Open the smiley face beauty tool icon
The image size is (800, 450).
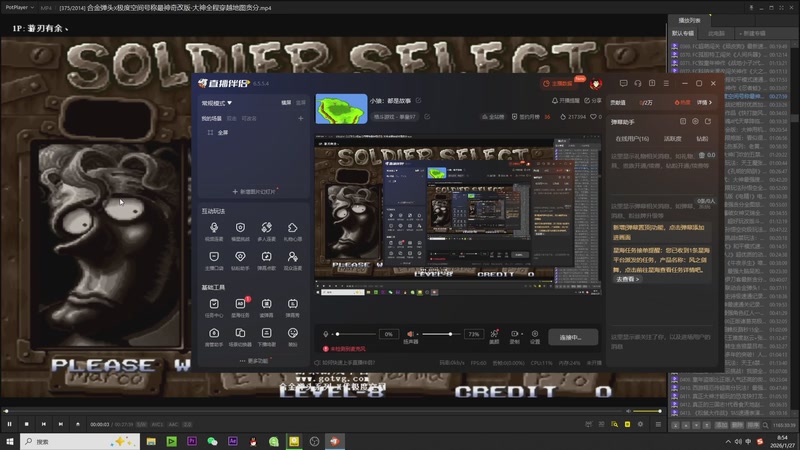click(292, 333)
